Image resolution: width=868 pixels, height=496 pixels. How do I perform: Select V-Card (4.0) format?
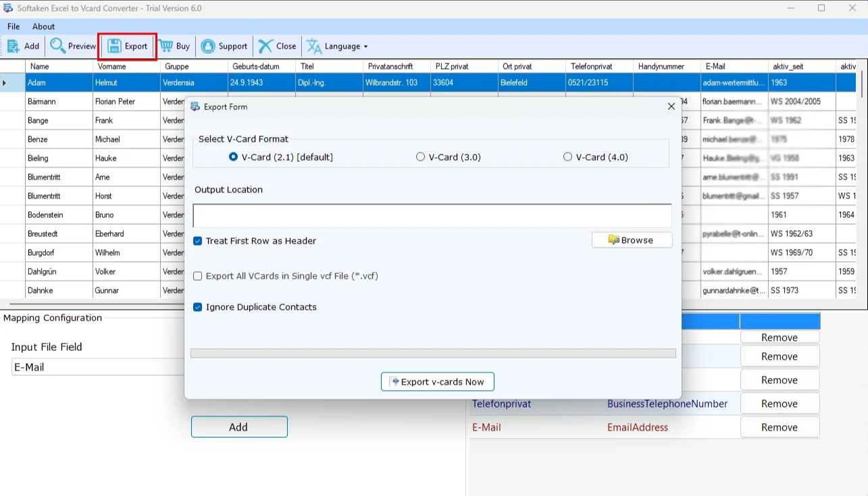coord(596,157)
